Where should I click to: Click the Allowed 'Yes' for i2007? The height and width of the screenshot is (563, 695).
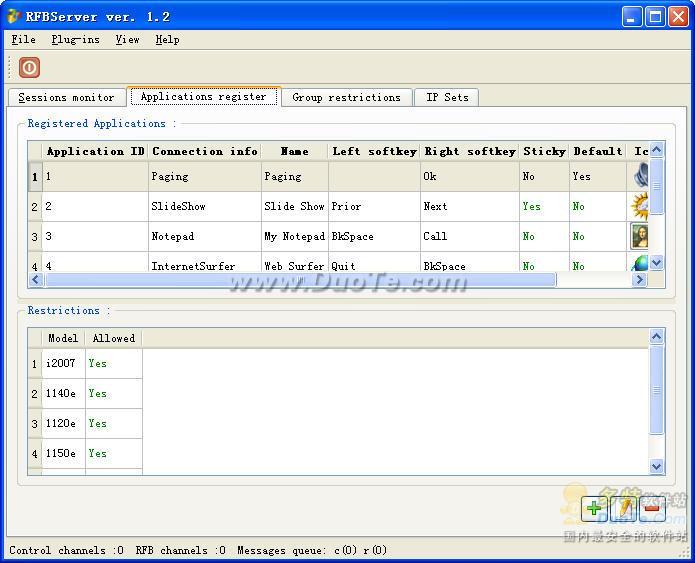114,364
